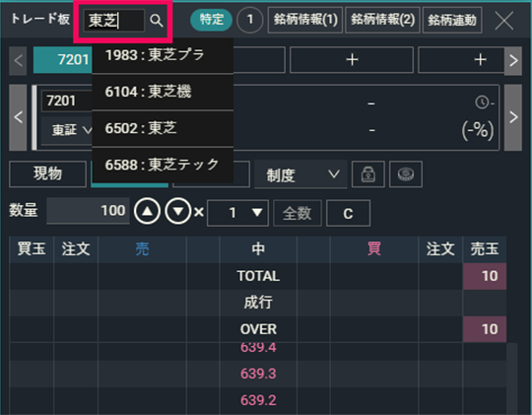
Task: Click the 10 in OVER row
Action: point(485,329)
